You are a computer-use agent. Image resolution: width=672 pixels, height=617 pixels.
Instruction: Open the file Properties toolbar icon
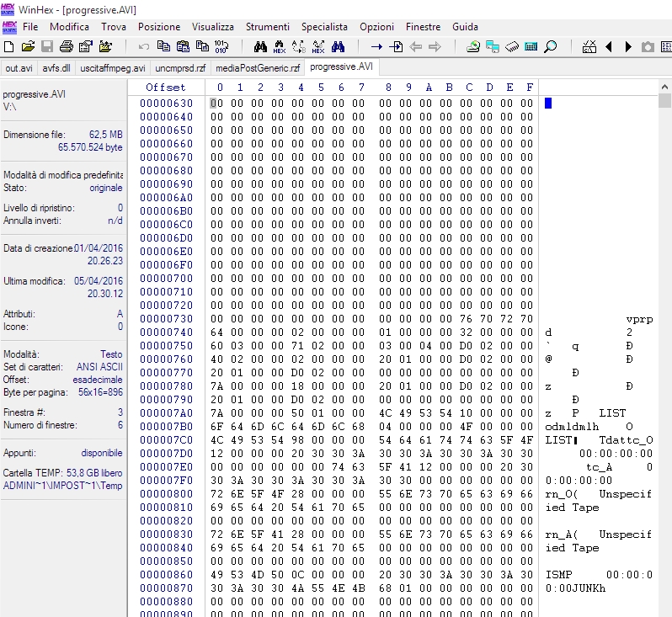(86, 46)
